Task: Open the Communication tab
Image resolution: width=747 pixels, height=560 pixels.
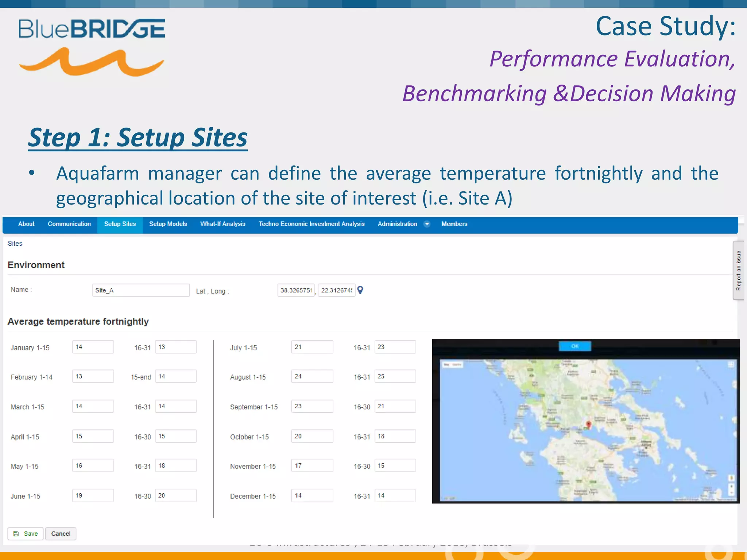Action: (69, 224)
